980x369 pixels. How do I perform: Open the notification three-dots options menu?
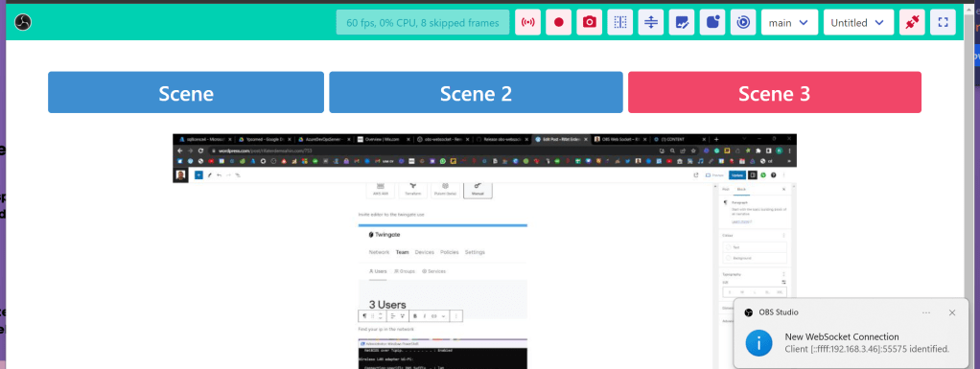point(926,312)
